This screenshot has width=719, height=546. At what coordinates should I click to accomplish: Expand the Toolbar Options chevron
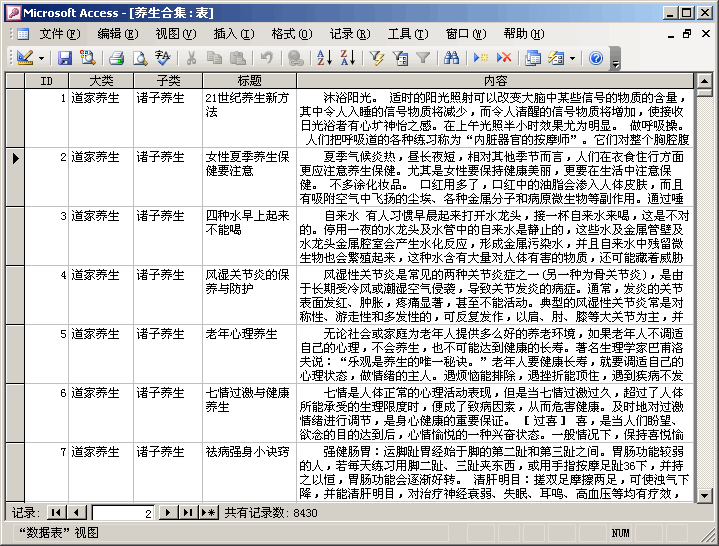[x=615, y=59]
